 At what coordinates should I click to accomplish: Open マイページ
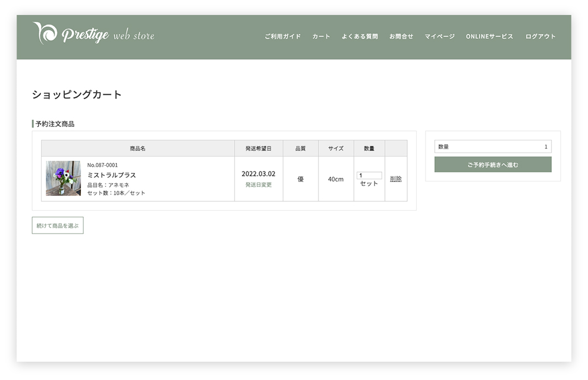[439, 37]
